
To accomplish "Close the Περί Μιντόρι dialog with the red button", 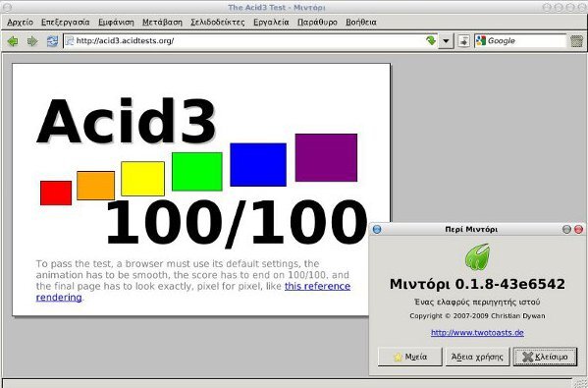I will [x=578, y=229].
